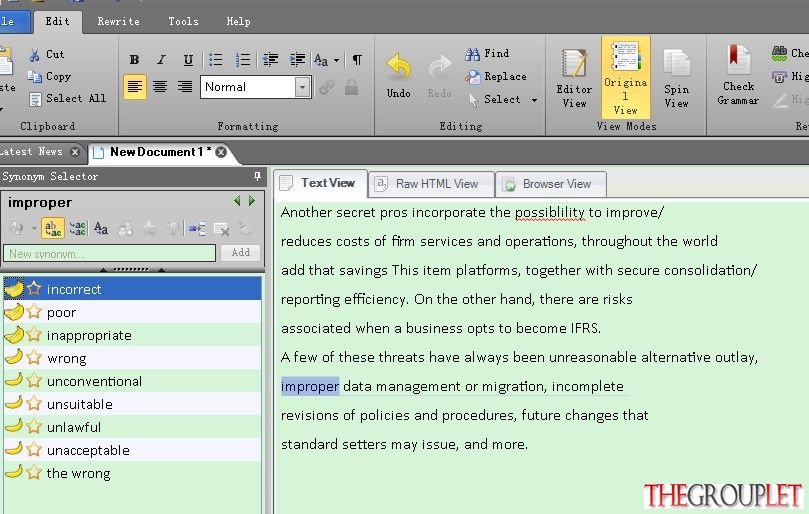
Task: Select synonym 'wrong'
Action: 132,358
